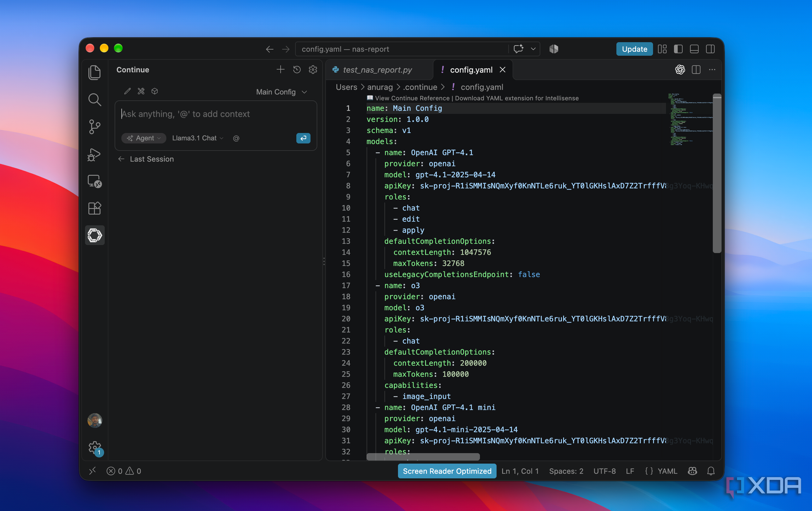The image size is (812, 511).
Task: Submit the prompt with the enter button
Action: [303, 138]
